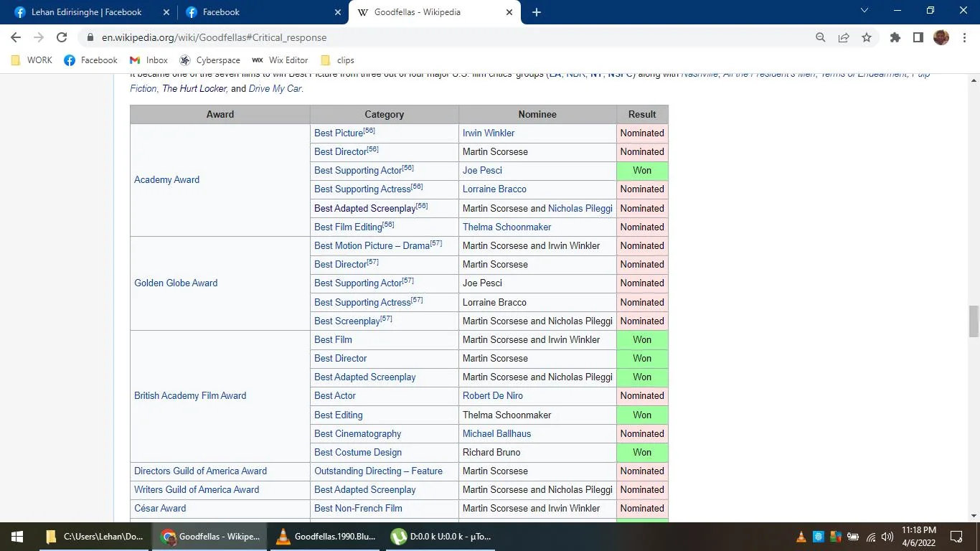Open the notification center icon
980x551 pixels.
point(956,537)
